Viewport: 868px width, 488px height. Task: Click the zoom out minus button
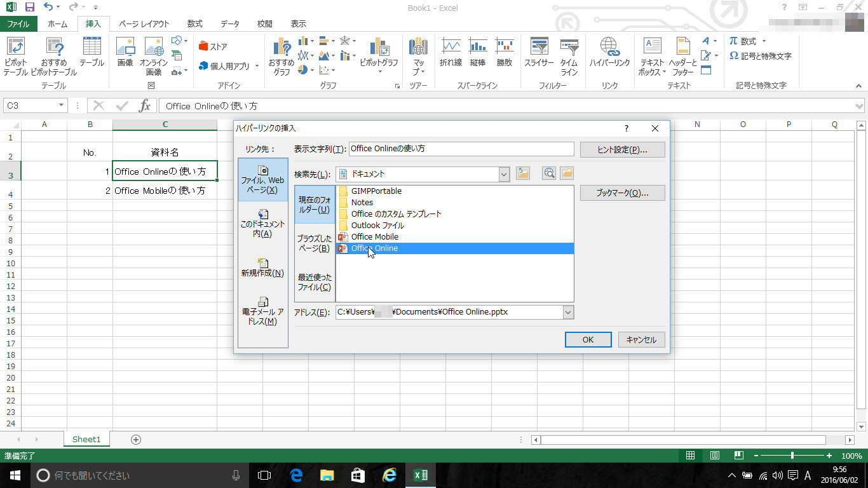pos(756,456)
